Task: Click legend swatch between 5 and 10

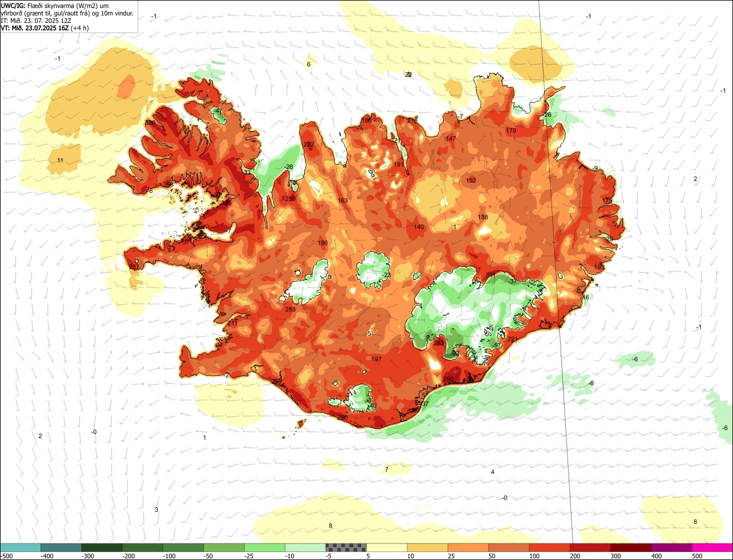Action: tap(387, 547)
